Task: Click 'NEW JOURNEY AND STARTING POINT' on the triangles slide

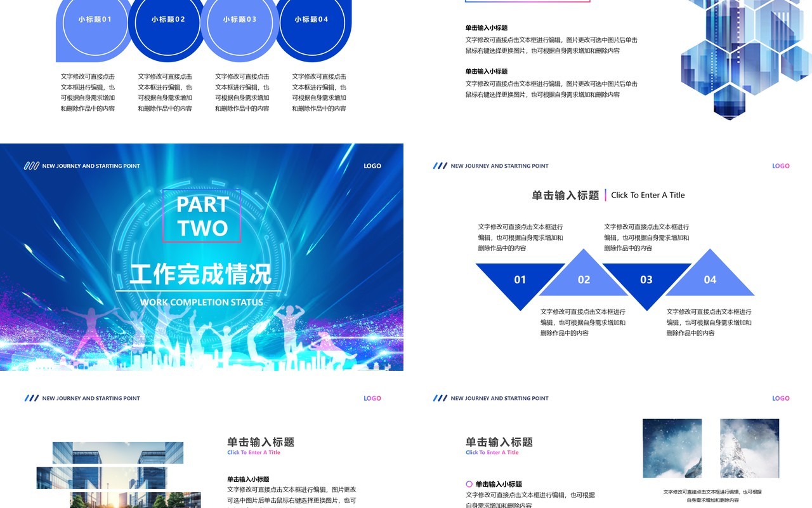Action: (500, 166)
